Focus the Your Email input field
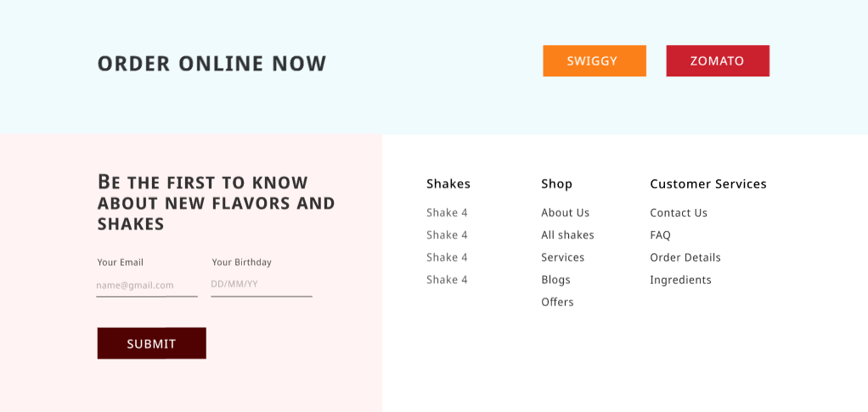Viewport: 868px width, 412px height. [x=146, y=285]
